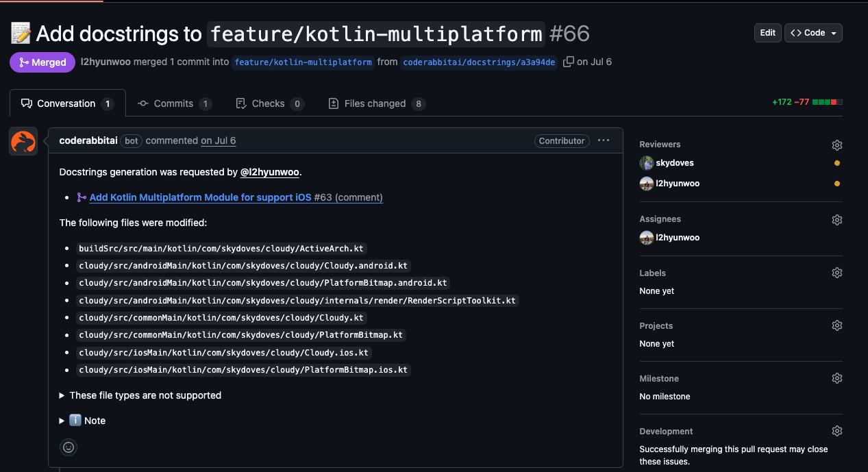868x472 pixels.
Task: Add a reaction with the smiley icon
Action: point(69,447)
